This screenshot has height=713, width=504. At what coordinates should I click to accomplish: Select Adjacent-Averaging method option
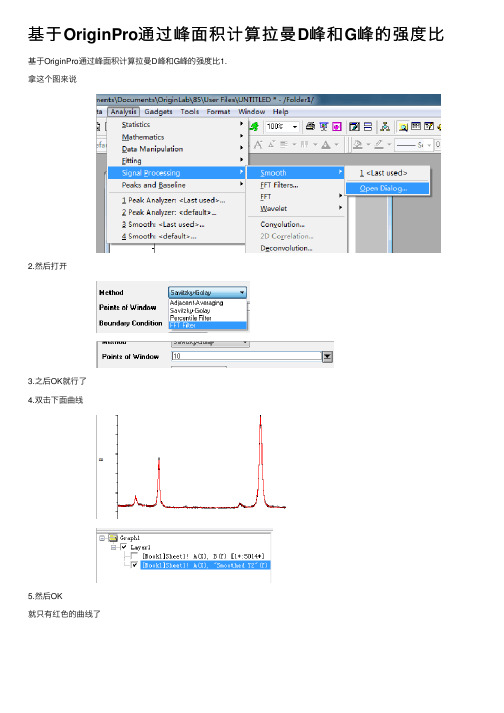click(x=197, y=303)
